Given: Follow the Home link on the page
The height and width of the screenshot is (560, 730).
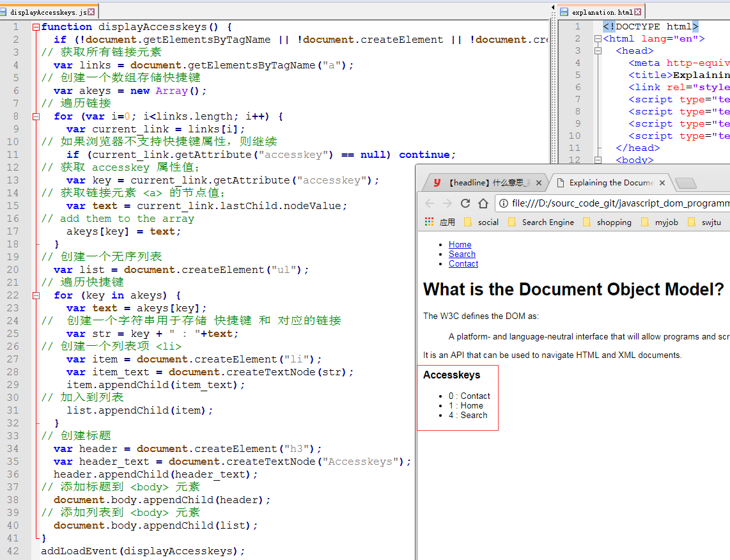Looking at the screenshot, I should coord(460,244).
